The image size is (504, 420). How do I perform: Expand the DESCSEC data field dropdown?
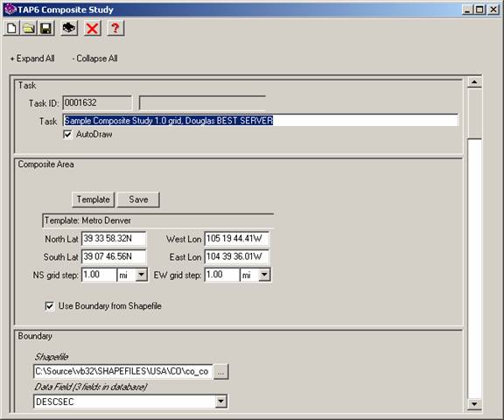click(x=220, y=402)
